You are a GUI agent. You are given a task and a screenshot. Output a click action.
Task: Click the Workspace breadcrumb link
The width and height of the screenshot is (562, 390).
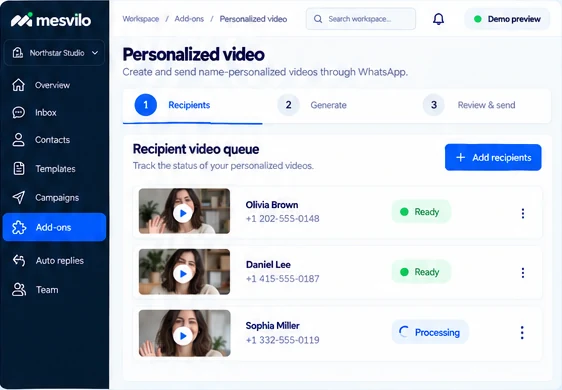click(141, 19)
